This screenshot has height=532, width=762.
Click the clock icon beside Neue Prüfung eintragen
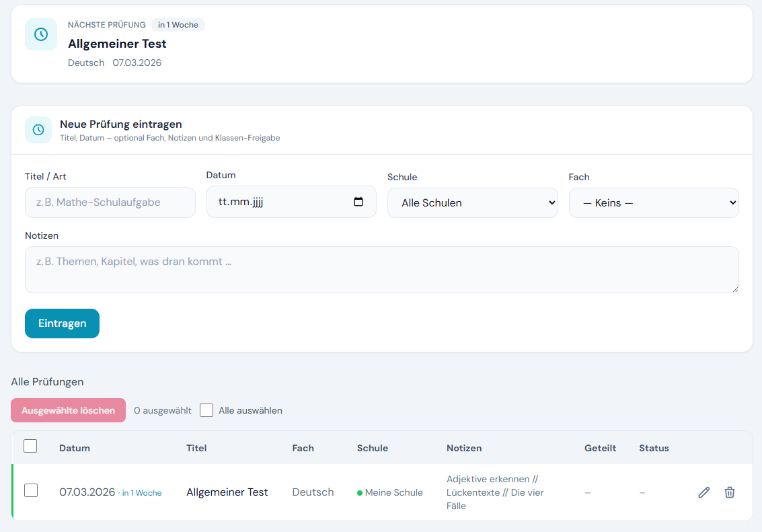(x=38, y=130)
